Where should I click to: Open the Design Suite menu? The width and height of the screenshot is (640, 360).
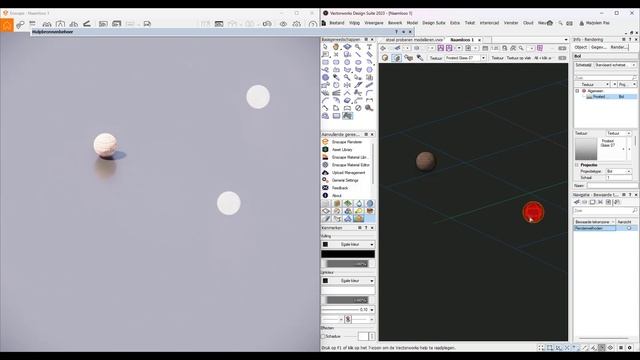[433, 23]
